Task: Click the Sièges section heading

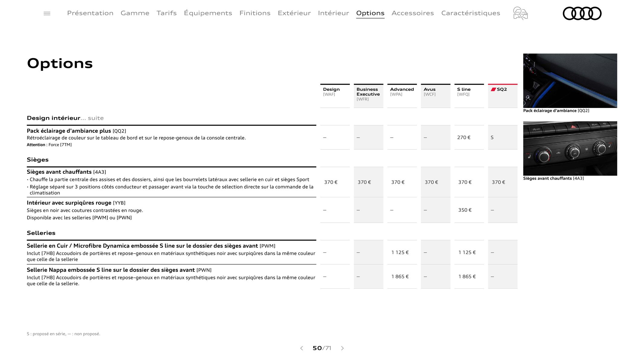Action: coord(38,160)
